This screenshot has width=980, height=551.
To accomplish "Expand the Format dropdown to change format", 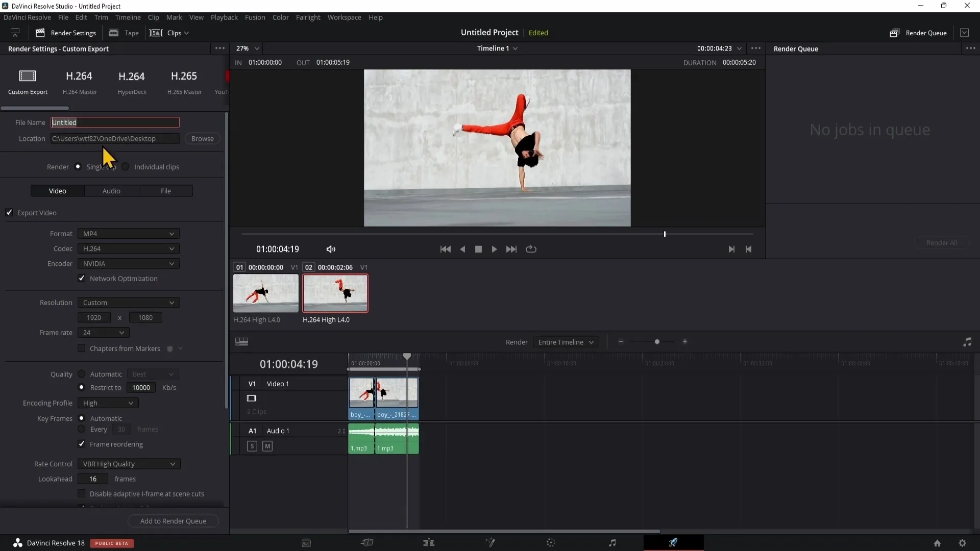I will (128, 233).
